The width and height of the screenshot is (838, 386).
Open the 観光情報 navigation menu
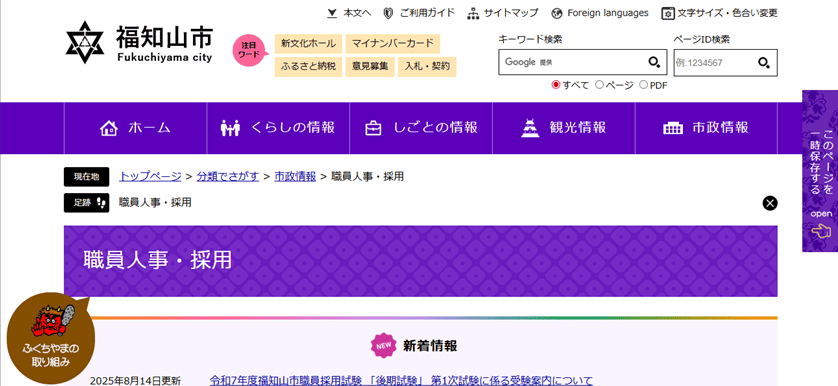[564, 128]
